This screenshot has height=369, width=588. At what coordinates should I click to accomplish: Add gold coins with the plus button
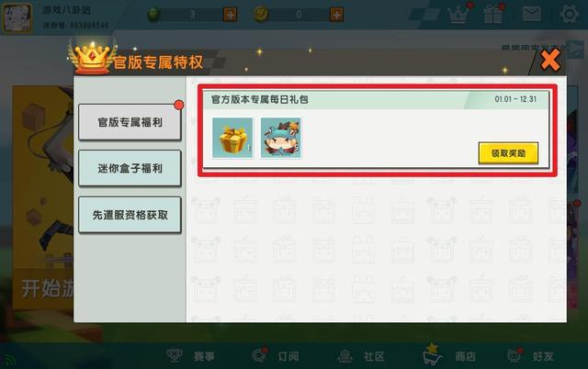(x=336, y=15)
